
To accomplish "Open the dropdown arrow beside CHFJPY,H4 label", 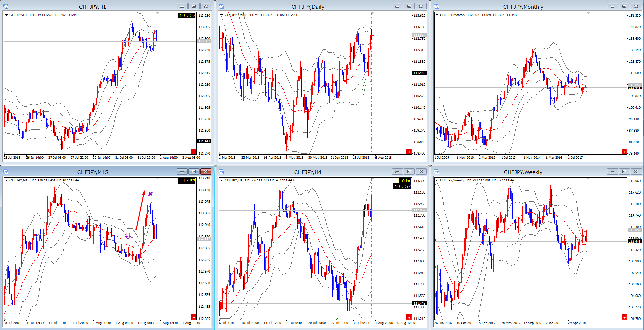I will (222, 180).
